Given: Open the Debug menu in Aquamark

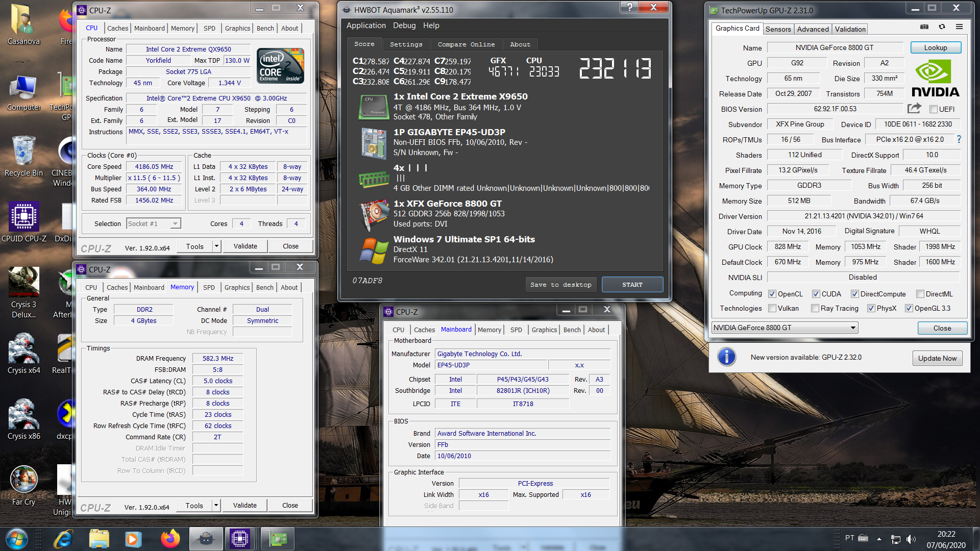Looking at the screenshot, I should [x=404, y=26].
